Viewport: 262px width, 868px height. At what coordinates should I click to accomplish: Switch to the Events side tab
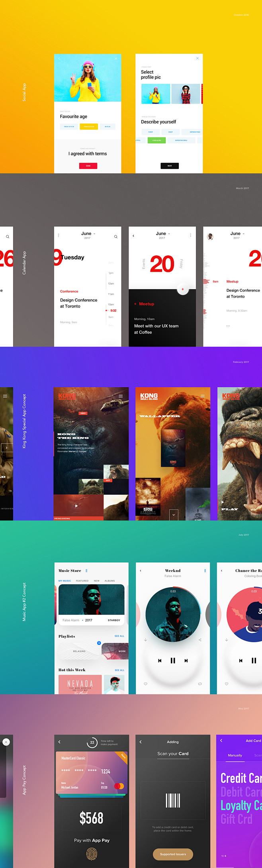(144, 264)
